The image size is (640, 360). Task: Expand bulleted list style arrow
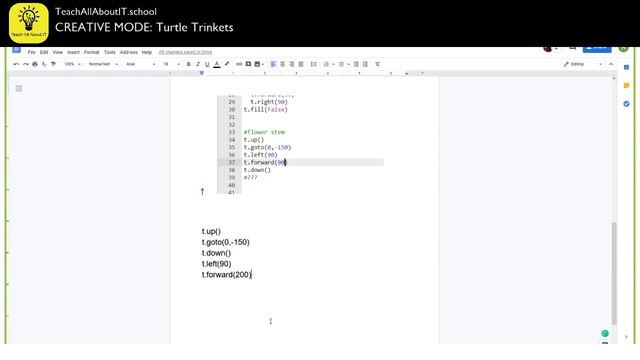click(x=348, y=64)
